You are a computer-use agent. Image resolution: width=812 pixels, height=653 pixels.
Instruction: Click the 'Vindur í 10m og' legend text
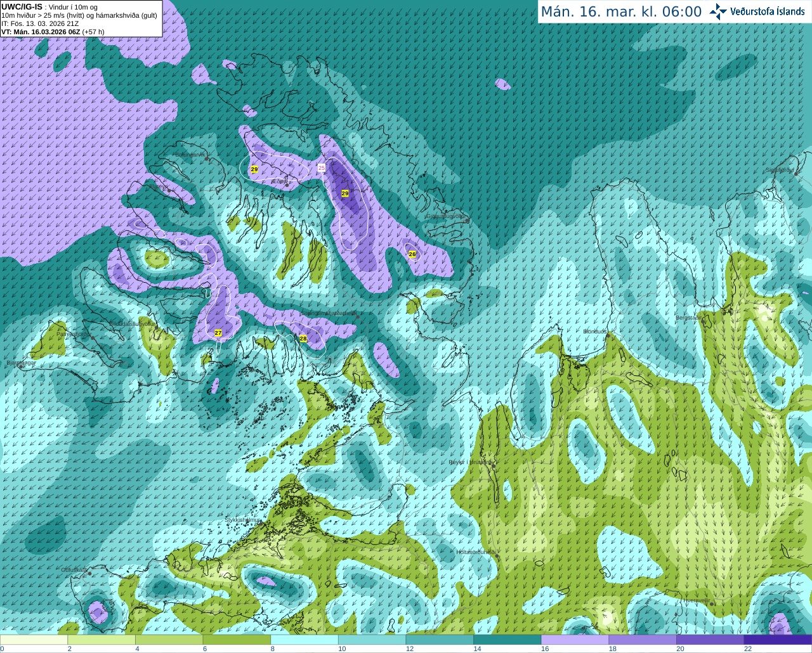coord(73,7)
